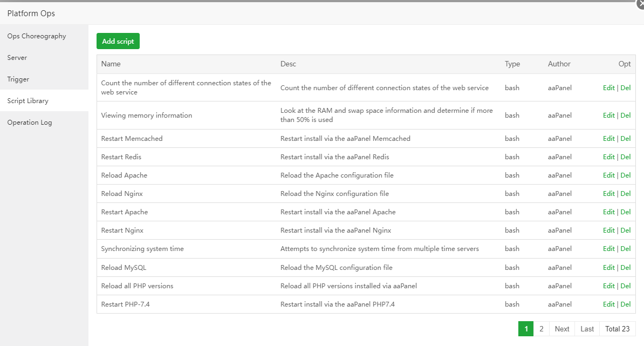This screenshot has width=644, height=346.
Task: Delete the Restart Memcached script
Action: pyautogui.click(x=626, y=139)
